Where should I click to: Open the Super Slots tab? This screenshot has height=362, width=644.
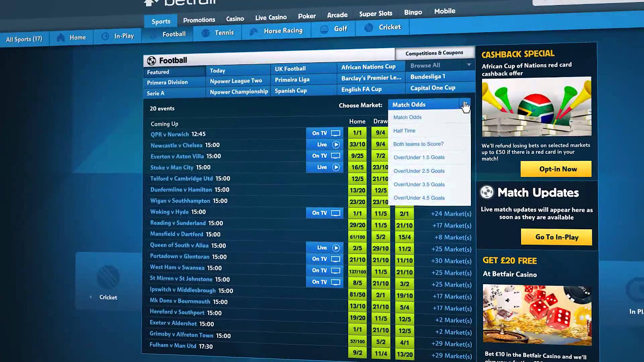(x=376, y=14)
